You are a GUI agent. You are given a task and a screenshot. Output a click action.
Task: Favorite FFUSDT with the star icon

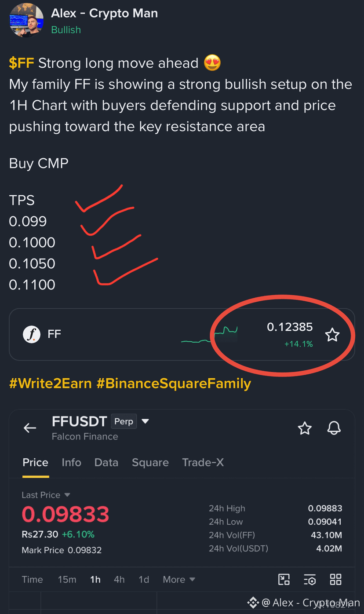pos(305,428)
